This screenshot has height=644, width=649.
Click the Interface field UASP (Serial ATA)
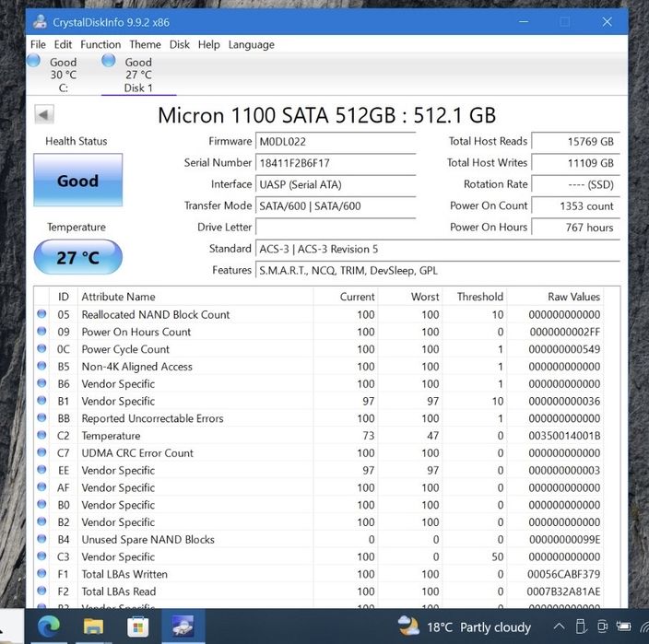tap(336, 184)
